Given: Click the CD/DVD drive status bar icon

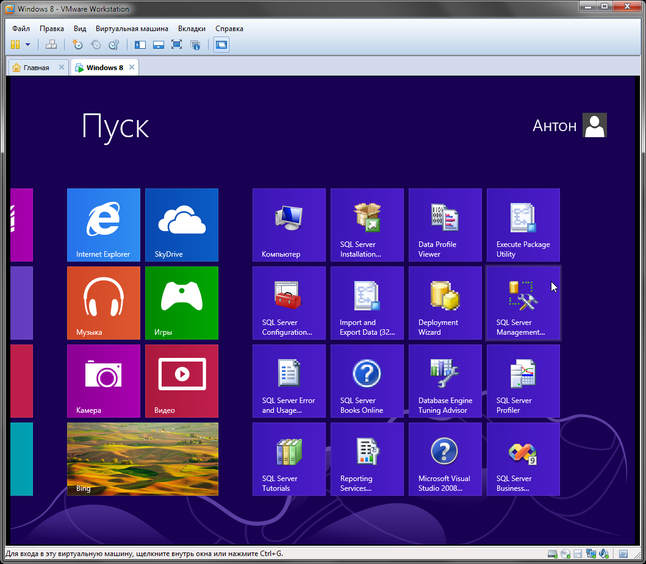Looking at the screenshot, I should 566,554.
